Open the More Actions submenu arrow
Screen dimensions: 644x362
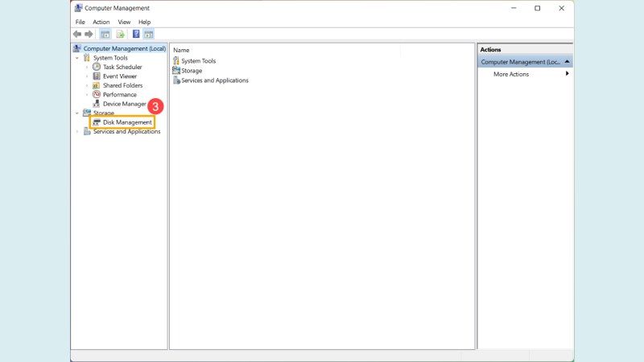pyautogui.click(x=568, y=74)
